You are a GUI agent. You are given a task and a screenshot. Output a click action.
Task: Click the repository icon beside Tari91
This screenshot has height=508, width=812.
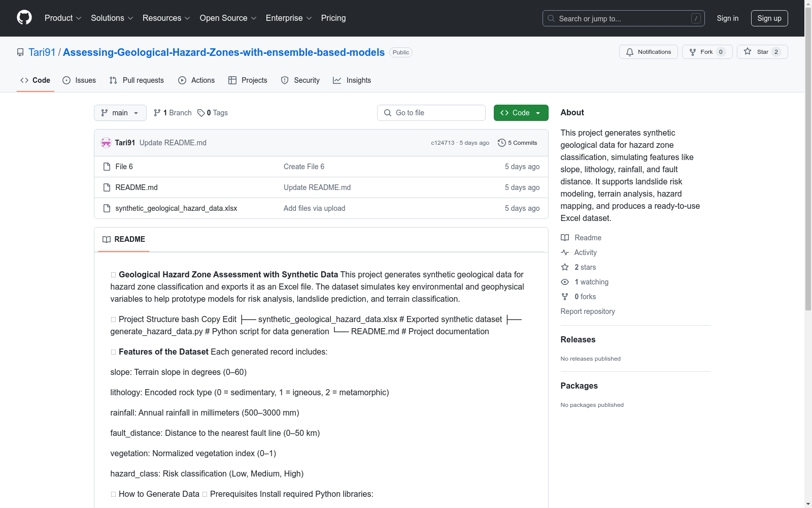[20, 52]
